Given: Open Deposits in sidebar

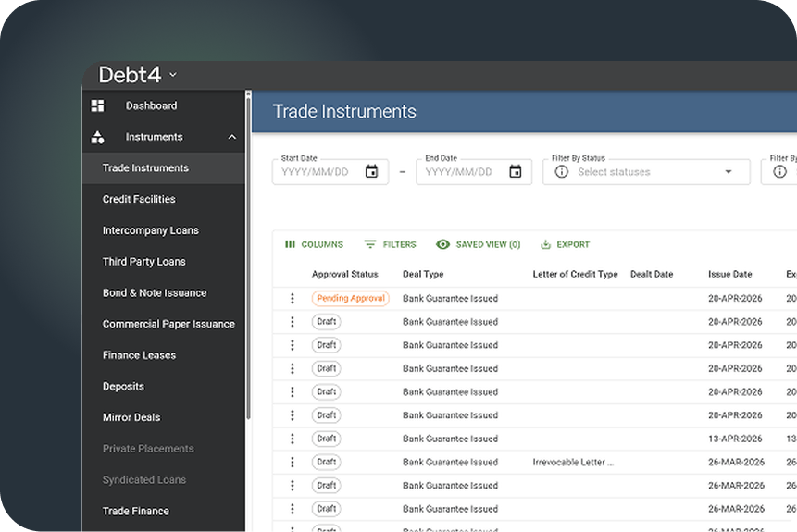Looking at the screenshot, I should 164,386.
